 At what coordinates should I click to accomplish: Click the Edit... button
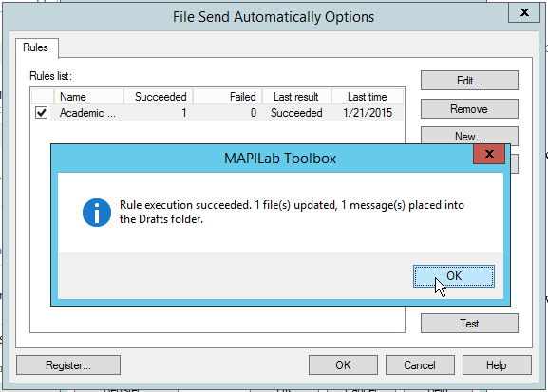click(469, 81)
